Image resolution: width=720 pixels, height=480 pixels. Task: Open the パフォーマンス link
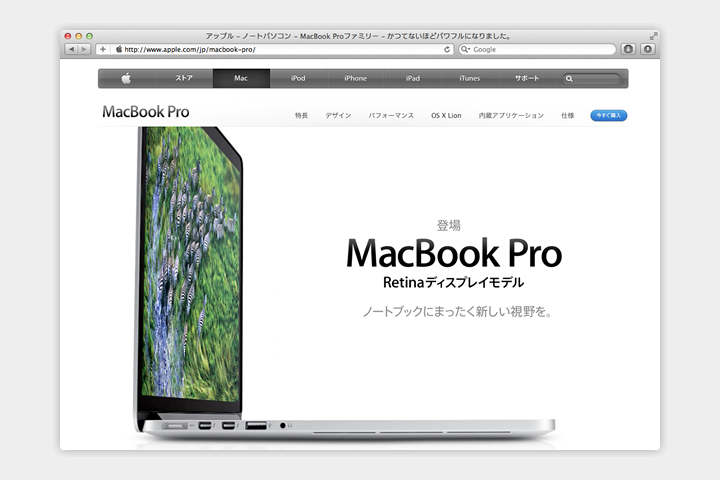(x=391, y=115)
